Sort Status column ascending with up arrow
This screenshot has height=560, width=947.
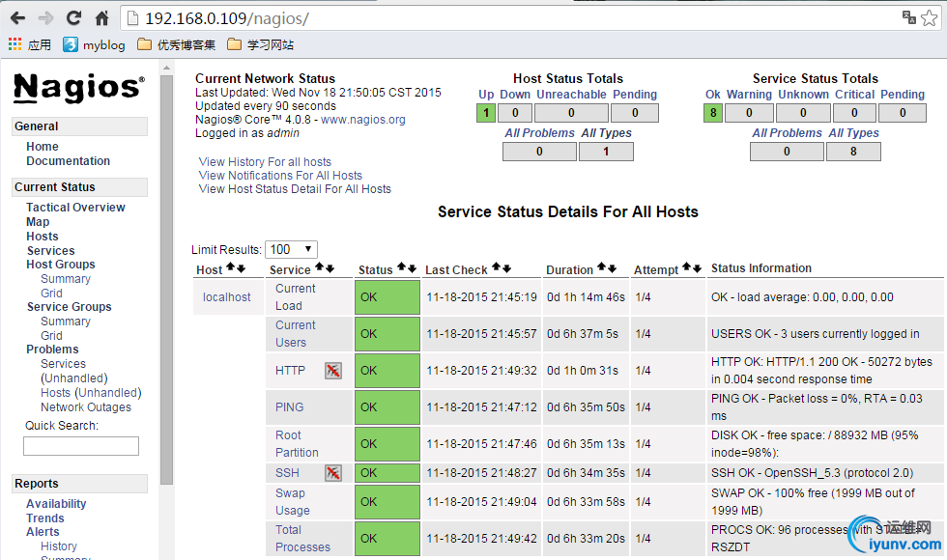(402, 267)
